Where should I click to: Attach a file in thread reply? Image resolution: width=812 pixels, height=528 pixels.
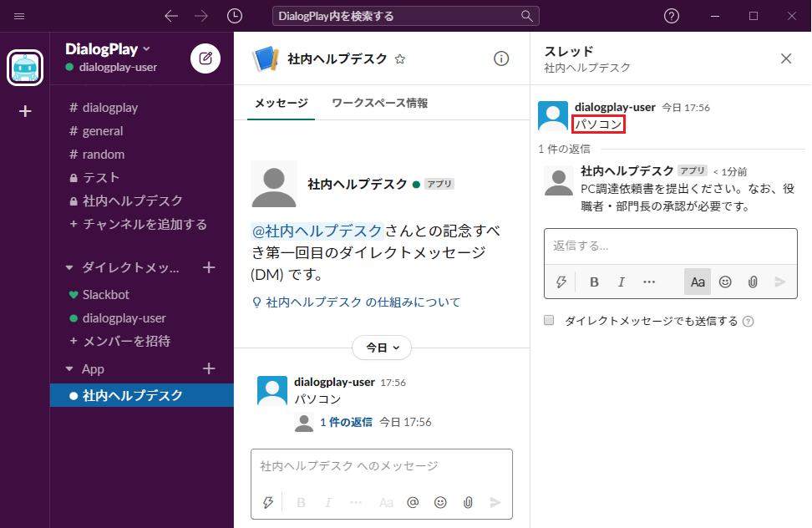point(753,282)
